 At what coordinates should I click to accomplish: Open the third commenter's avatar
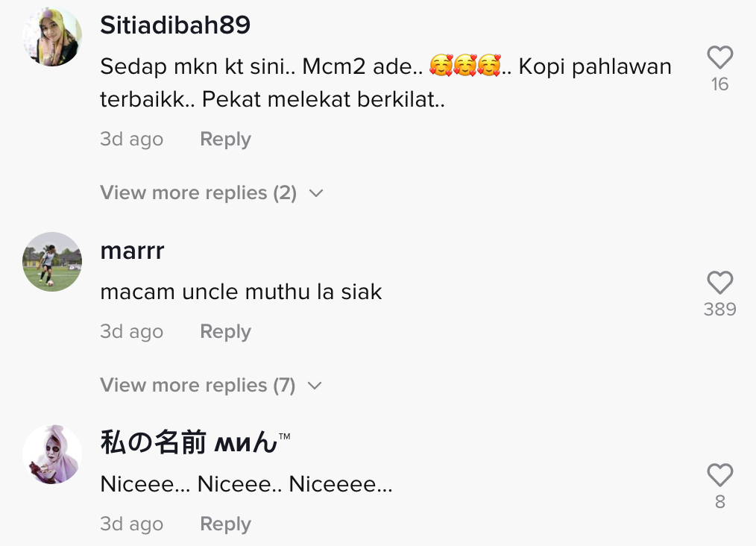[52, 454]
